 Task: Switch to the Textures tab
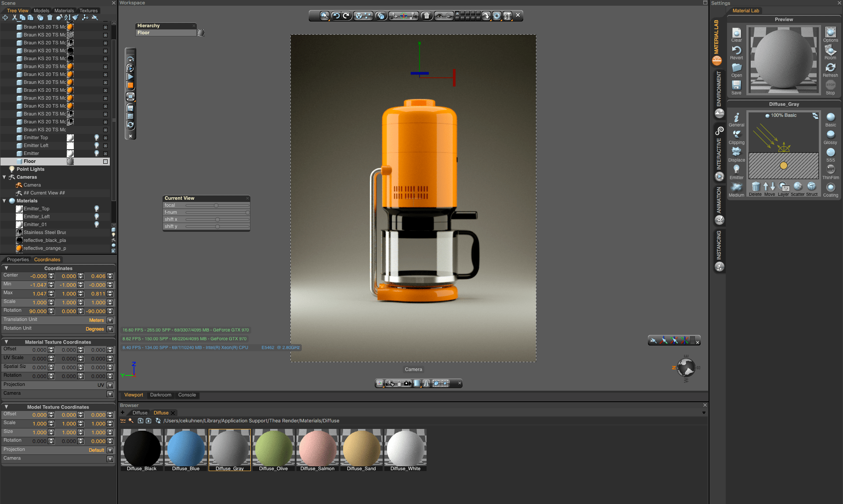pyautogui.click(x=89, y=11)
